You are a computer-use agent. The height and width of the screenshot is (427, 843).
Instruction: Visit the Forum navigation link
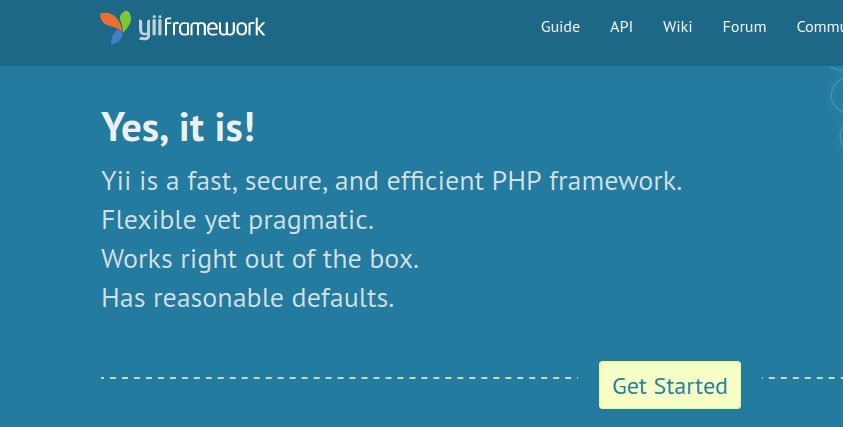[744, 27]
